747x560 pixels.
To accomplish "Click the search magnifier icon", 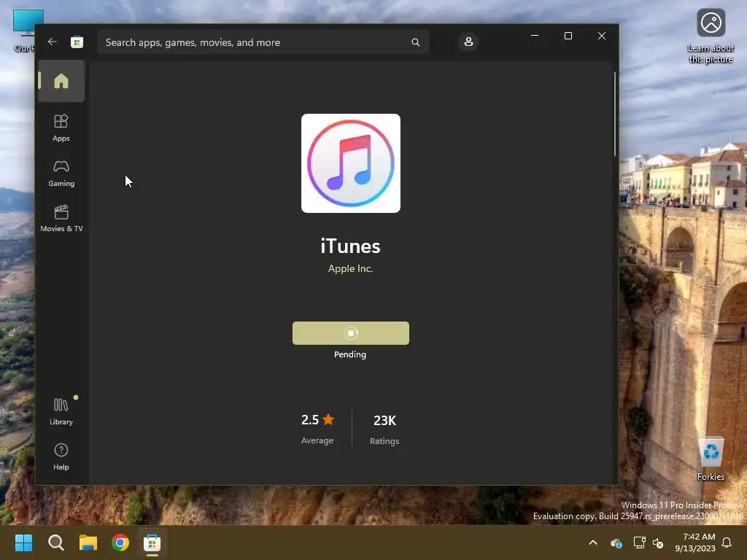I will [x=415, y=42].
